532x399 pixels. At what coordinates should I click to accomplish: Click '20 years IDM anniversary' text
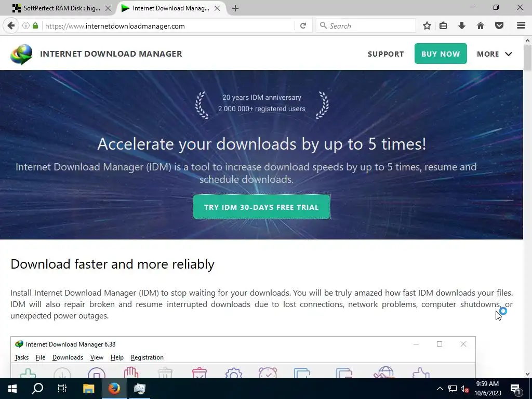click(262, 97)
